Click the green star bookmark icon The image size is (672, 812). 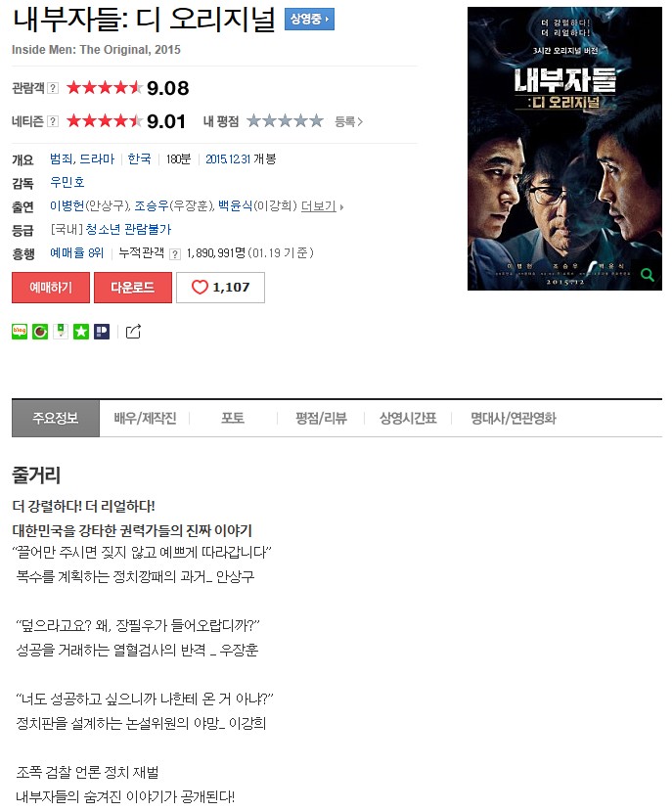[81, 332]
